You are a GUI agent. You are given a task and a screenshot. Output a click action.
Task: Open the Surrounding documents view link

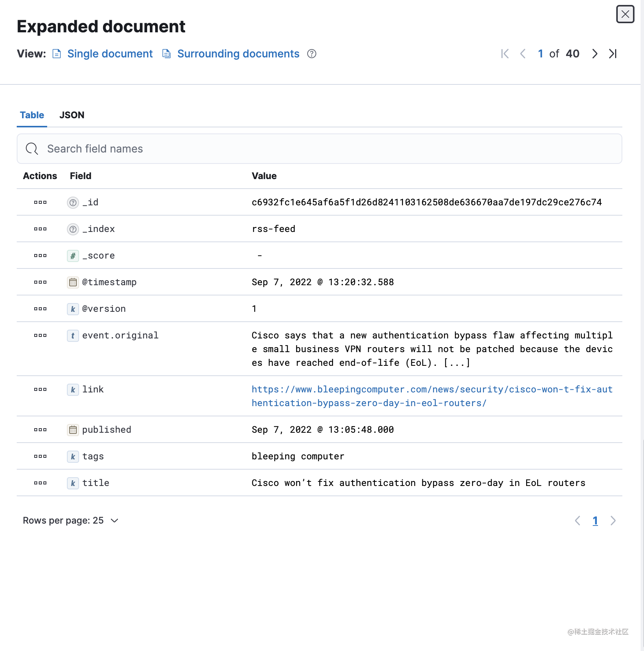(238, 54)
